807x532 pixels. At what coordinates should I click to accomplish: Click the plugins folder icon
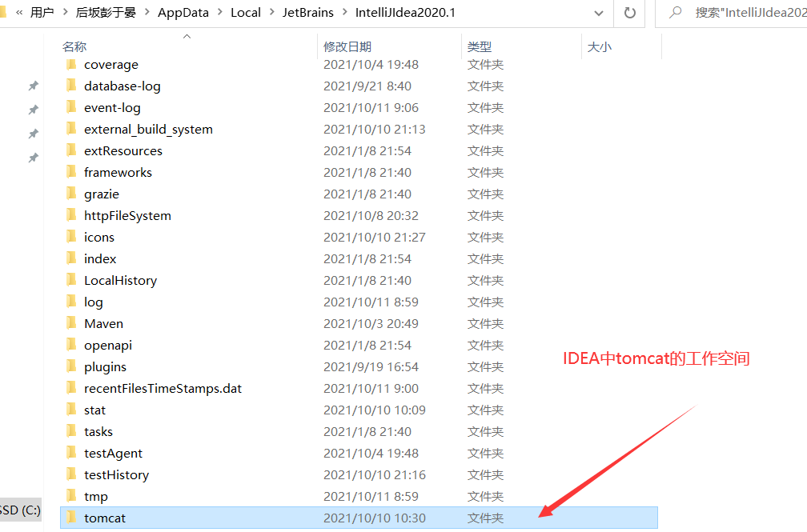[x=71, y=367]
